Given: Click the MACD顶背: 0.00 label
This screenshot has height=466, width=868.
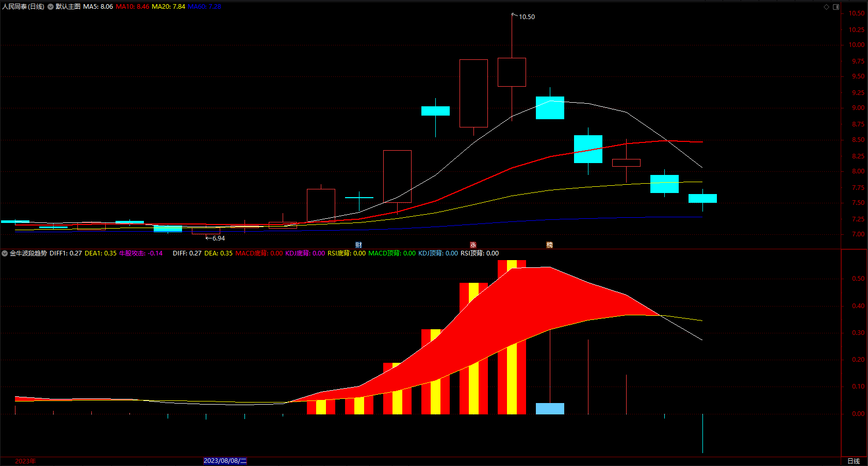Looking at the screenshot, I should tap(392, 253).
